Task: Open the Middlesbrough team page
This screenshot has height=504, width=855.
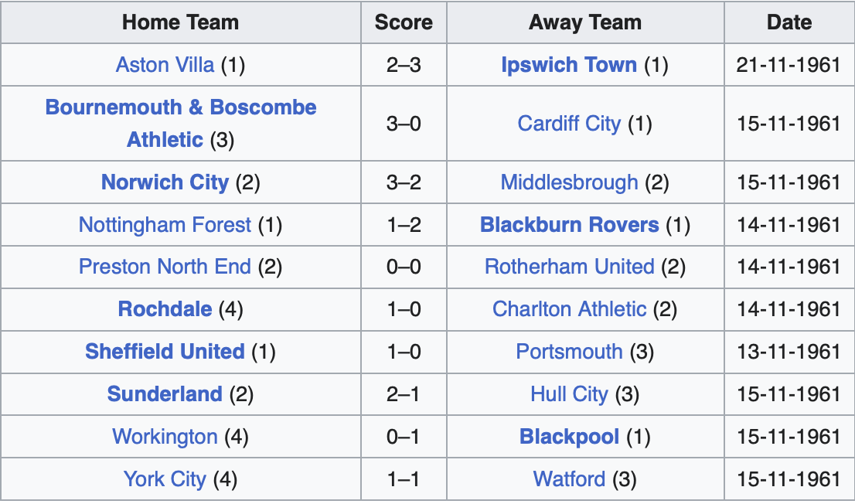Action: [x=569, y=182]
